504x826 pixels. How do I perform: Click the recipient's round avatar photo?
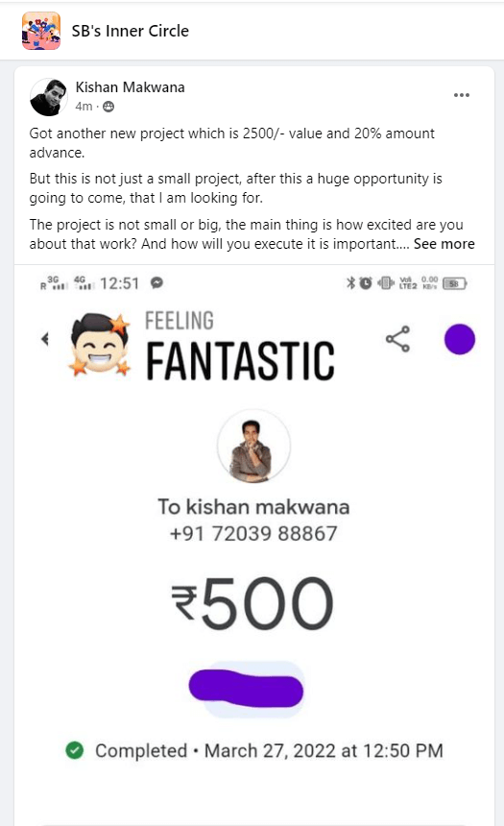253,447
